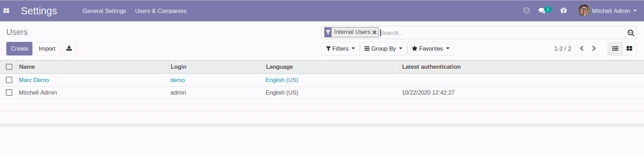Switch to kanban view

click(x=629, y=49)
